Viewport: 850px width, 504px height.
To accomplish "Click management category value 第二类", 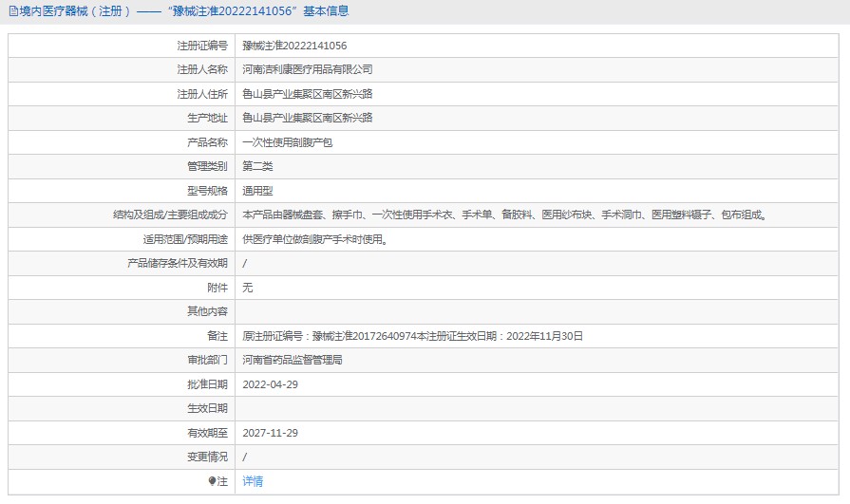I will tap(257, 166).
